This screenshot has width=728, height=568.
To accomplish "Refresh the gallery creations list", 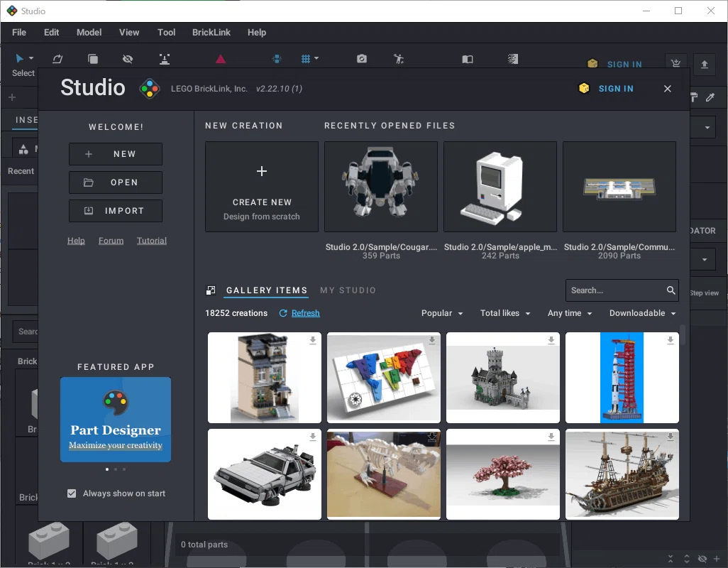I will click(299, 313).
